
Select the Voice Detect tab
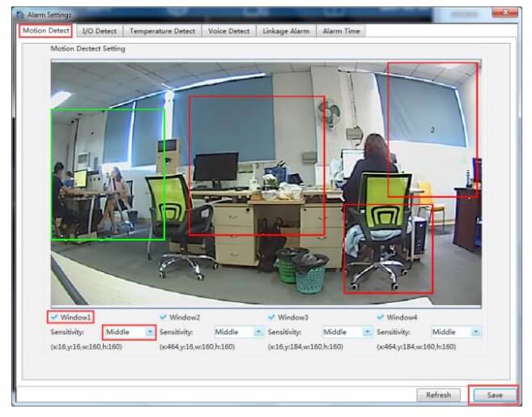228,32
